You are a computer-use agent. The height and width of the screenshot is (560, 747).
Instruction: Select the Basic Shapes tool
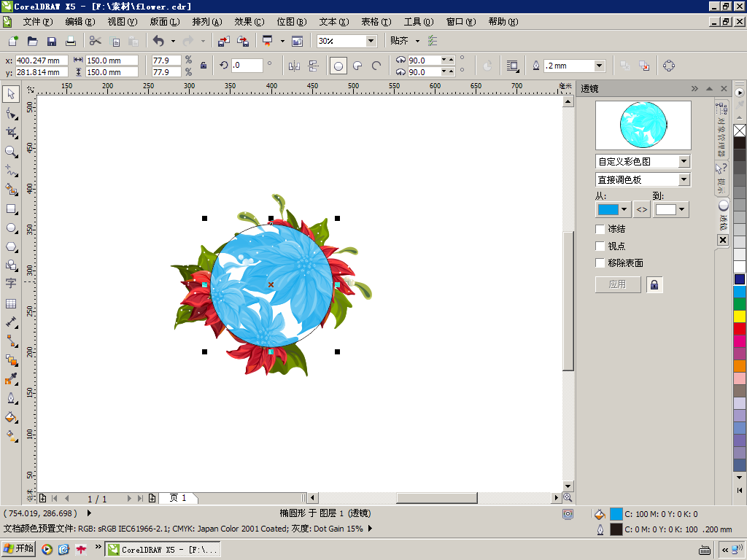coord(11,265)
